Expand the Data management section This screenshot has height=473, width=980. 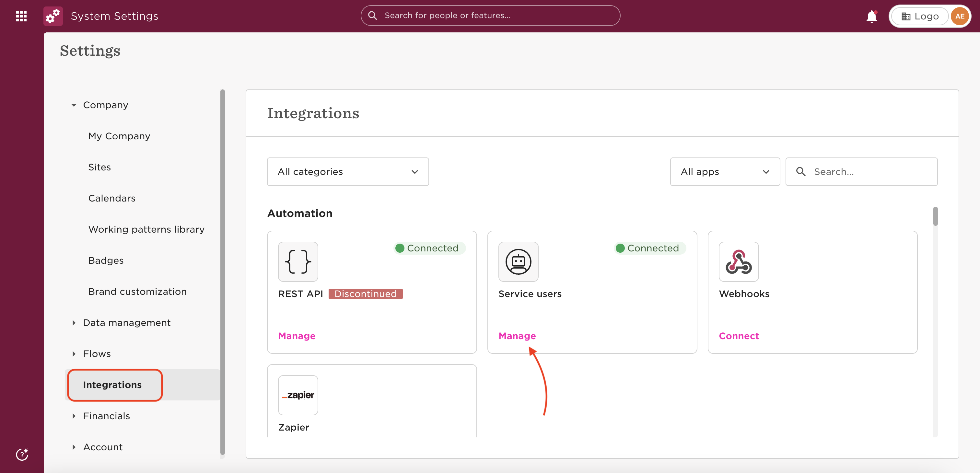[74, 322]
